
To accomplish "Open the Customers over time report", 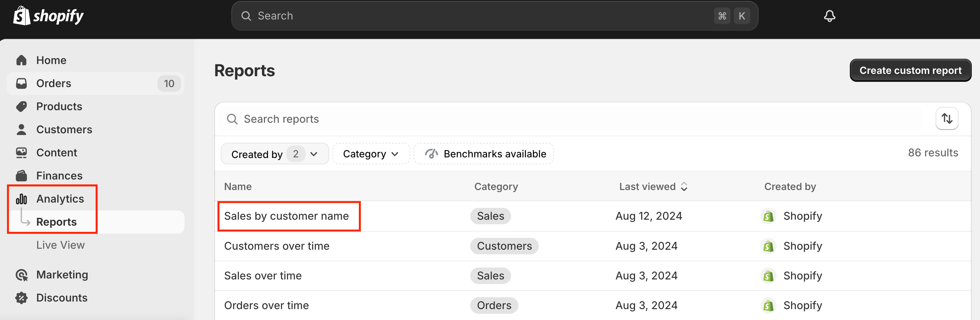I will tap(276, 246).
